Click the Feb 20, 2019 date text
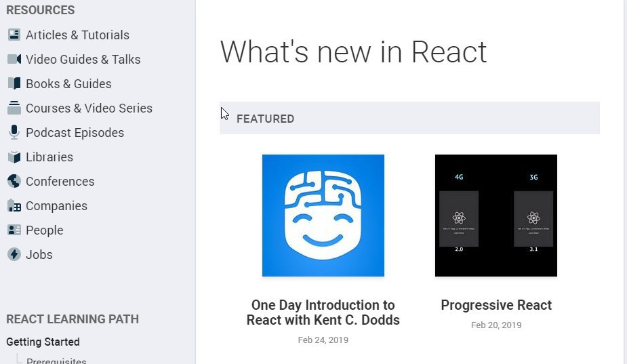627x364 pixels. (x=496, y=325)
